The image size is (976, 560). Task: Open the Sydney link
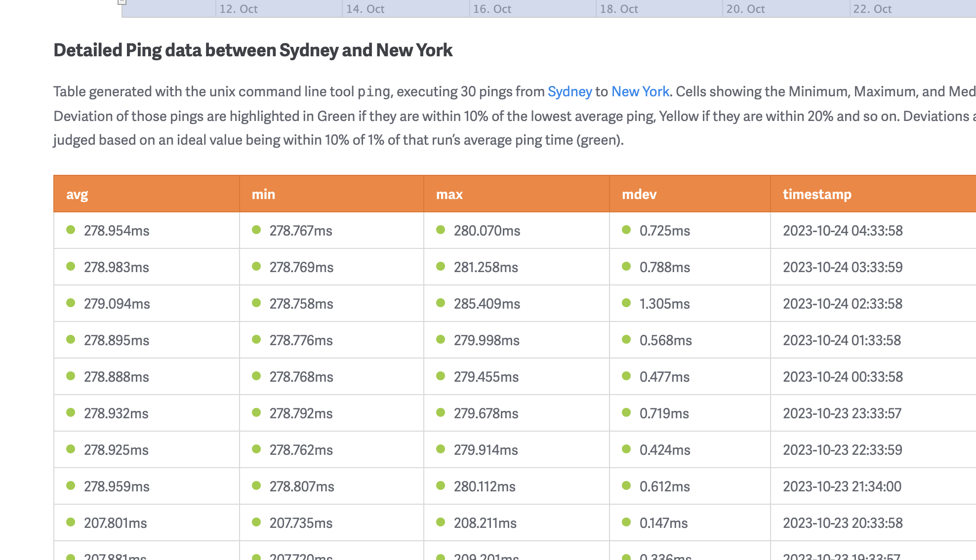click(569, 91)
